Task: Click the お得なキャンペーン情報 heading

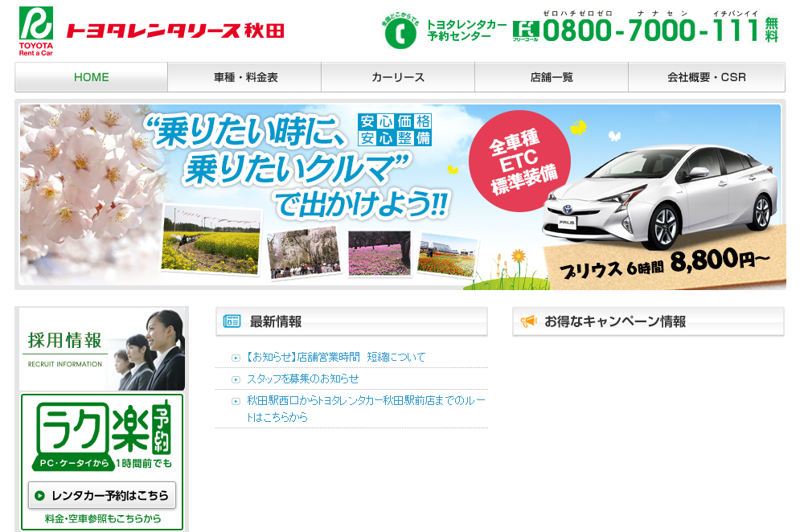Action: pyautogui.click(x=615, y=321)
